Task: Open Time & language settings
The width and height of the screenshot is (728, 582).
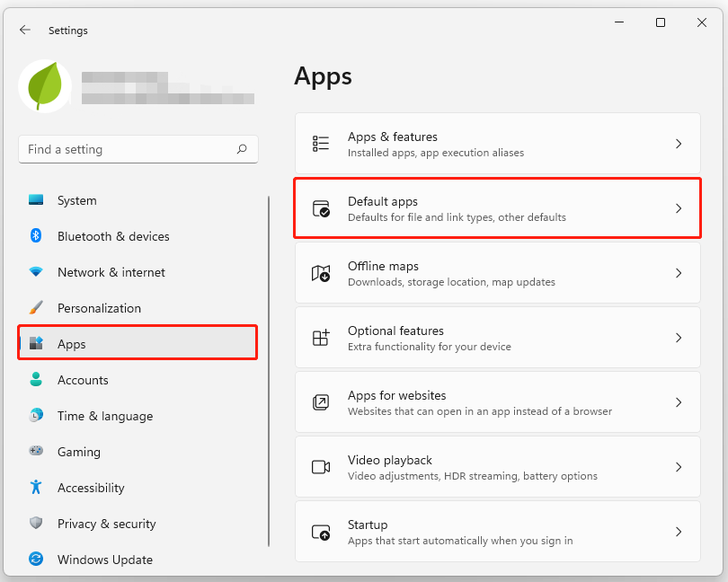Action: pos(138,416)
